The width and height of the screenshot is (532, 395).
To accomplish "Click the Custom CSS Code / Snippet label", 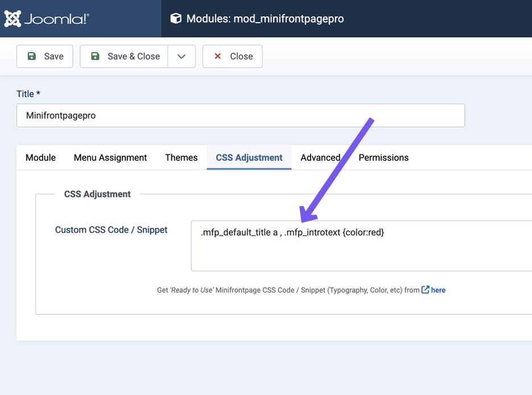I will tap(111, 230).
